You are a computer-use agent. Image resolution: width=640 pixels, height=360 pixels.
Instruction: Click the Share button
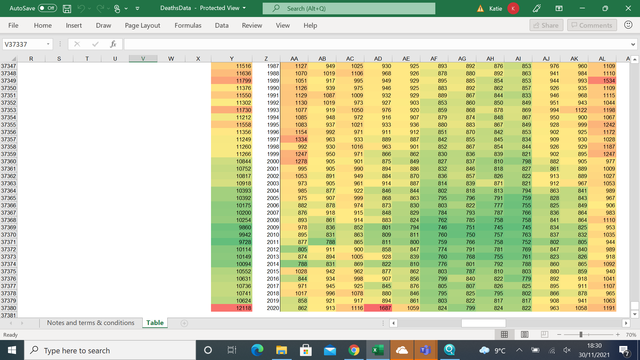pyautogui.click(x=546, y=25)
